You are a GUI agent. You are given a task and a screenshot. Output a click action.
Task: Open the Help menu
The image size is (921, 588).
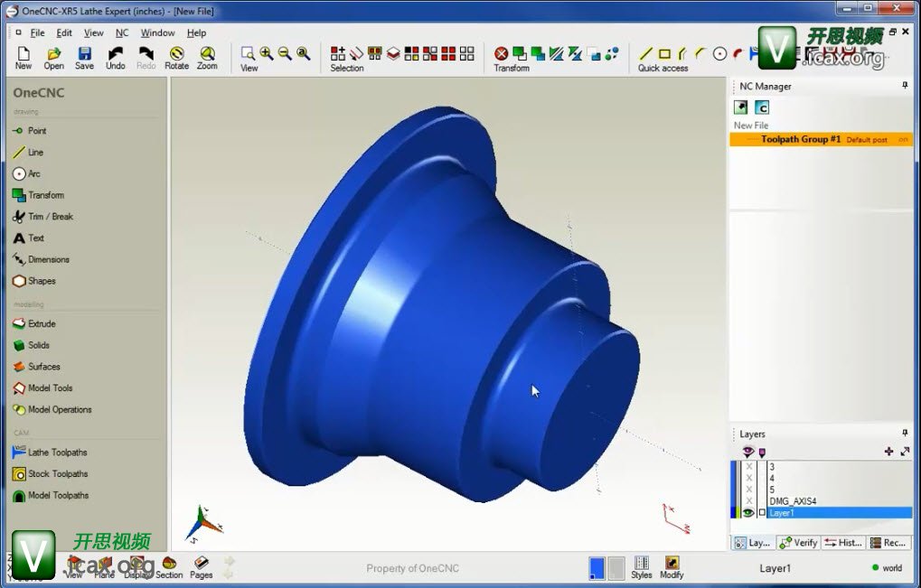point(196,33)
